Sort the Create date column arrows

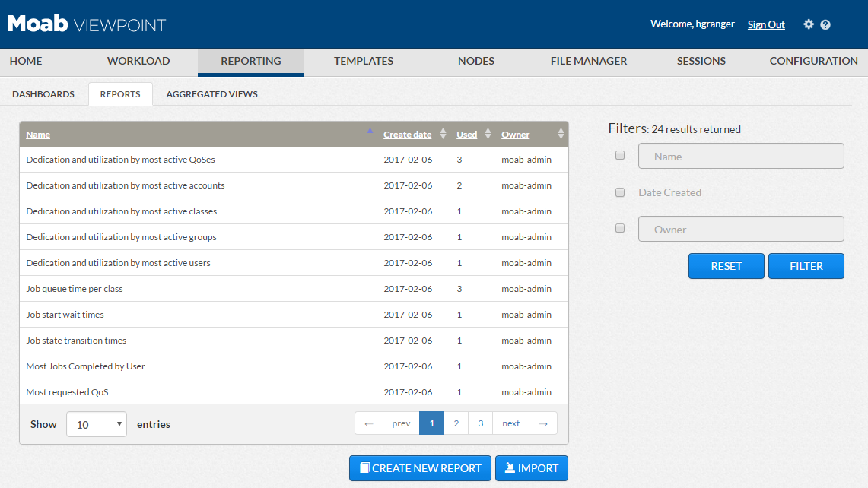click(x=442, y=134)
